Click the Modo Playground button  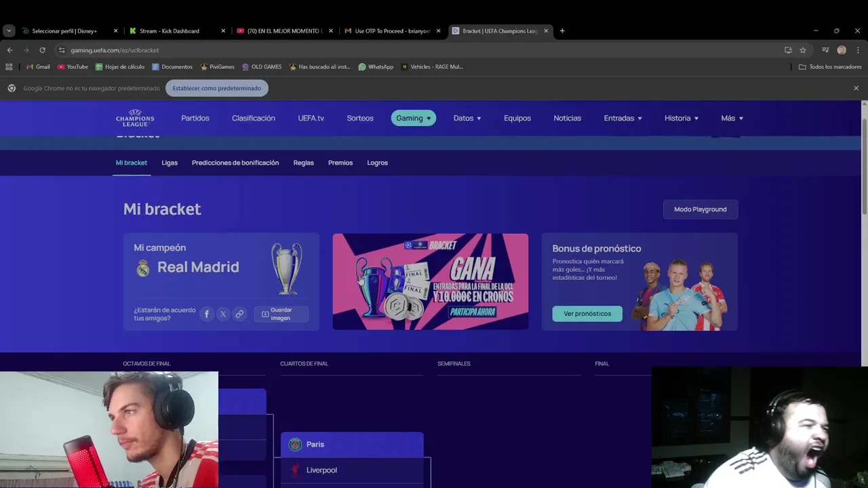(x=701, y=209)
